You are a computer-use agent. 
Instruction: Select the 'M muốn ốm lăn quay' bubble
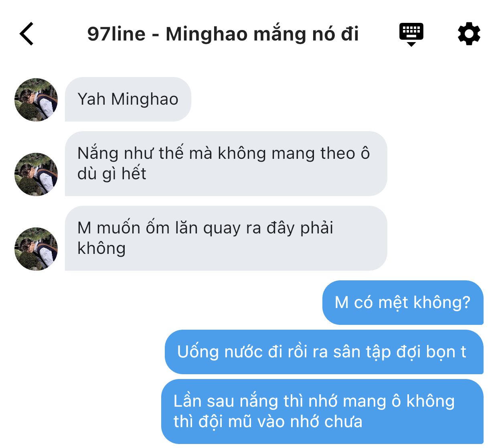pos(226,238)
